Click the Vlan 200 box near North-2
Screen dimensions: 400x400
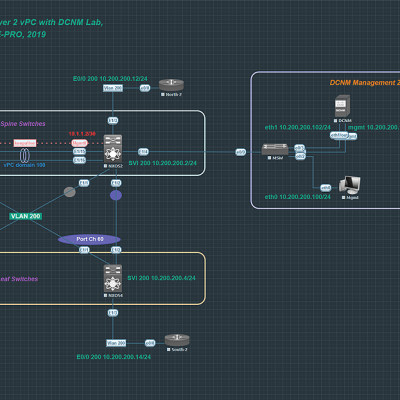point(113,88)
